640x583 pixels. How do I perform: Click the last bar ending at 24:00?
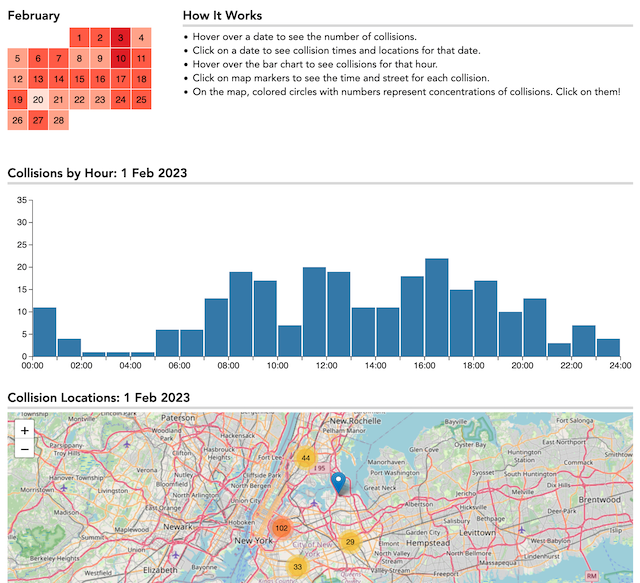tap(609, 347)
